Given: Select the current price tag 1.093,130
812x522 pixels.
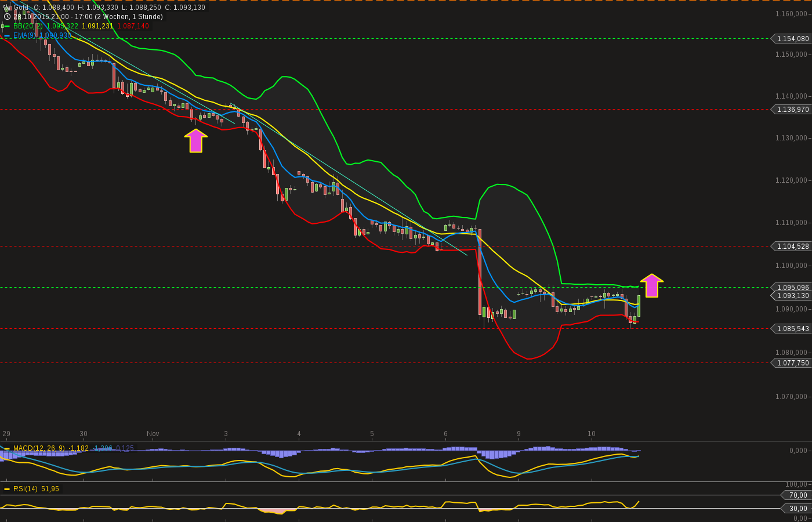Looking at the screenshot, I should tap(792, 296).
